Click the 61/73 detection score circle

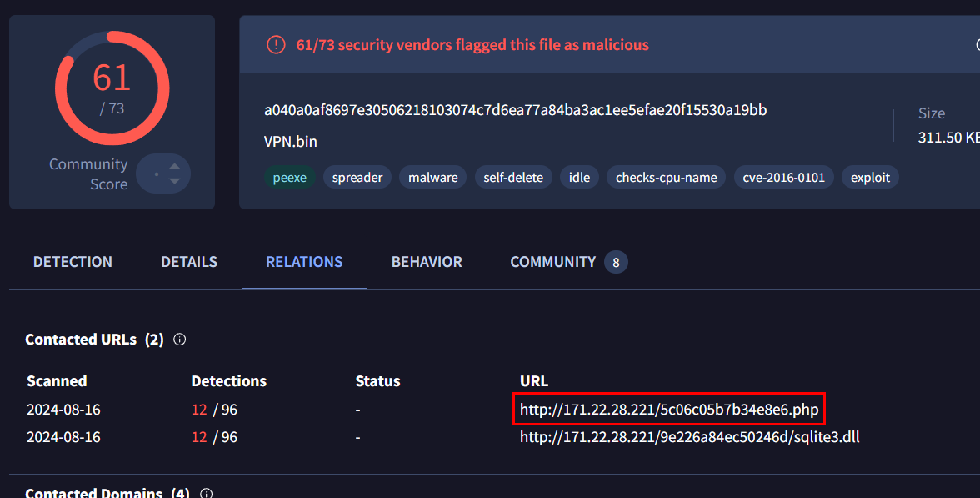click(x=112, y=88)
